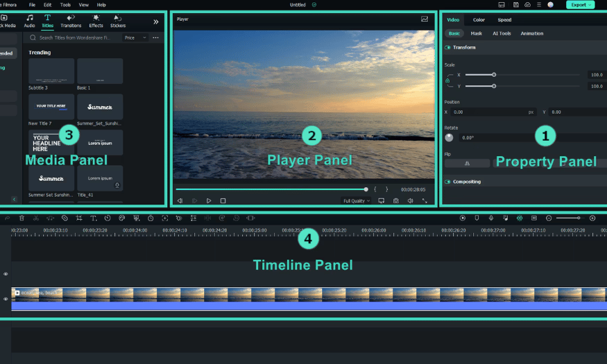The width and height of the screenshot is (607, 364).
Task: Open the Help menu
Action: 101,5
